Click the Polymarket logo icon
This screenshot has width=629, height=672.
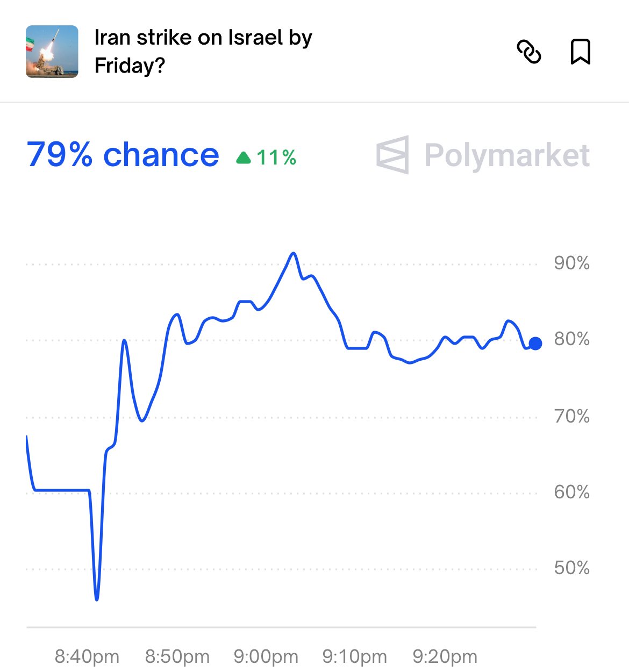[392, 155]
